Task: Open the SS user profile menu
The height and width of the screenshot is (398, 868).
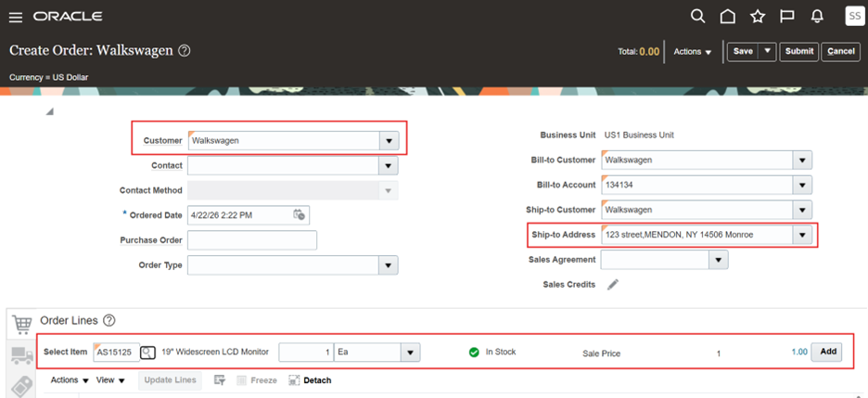Action: [855, 16]
